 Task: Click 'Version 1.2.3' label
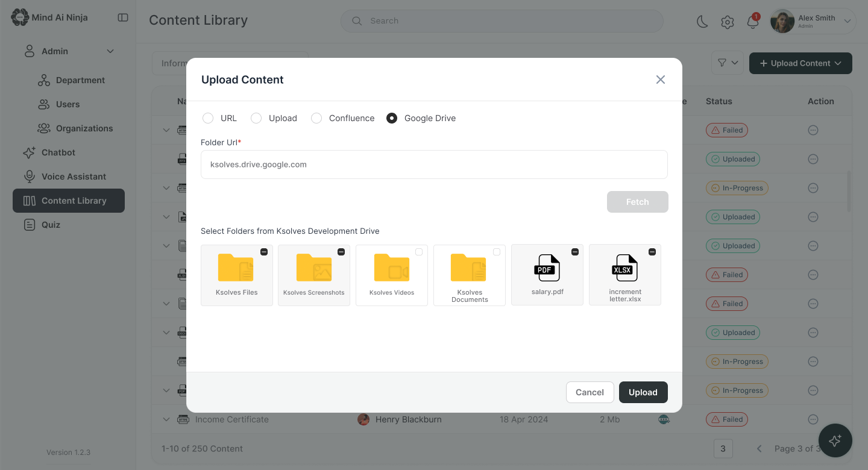[68, 453]
